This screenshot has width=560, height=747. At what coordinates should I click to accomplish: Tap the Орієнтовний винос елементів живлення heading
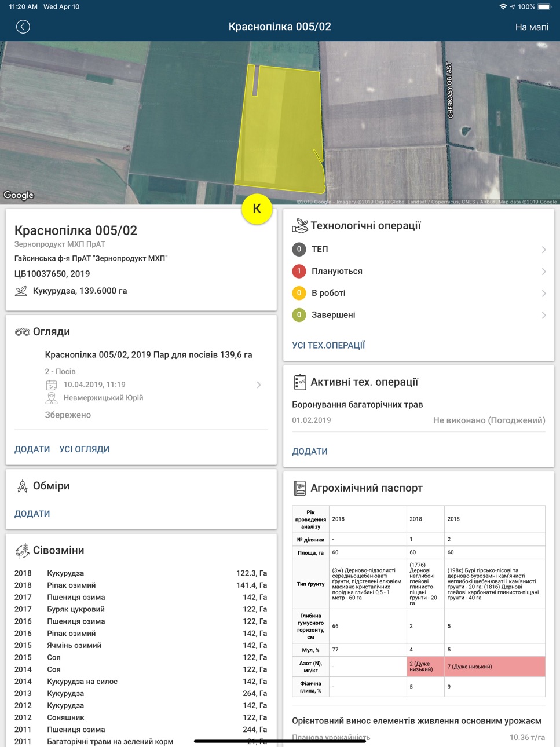pyautogui.click(x=417, y=721)
